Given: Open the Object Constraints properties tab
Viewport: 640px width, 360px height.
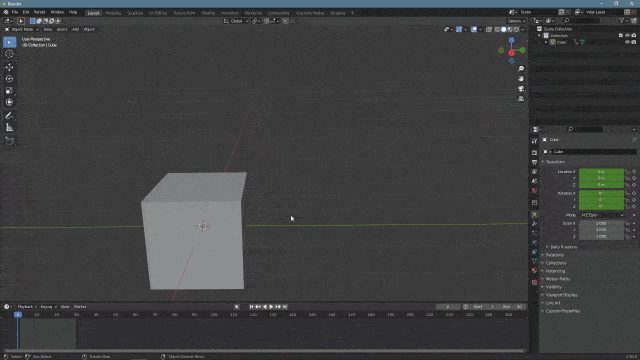Looking at the screenshot, I should 534,252.
